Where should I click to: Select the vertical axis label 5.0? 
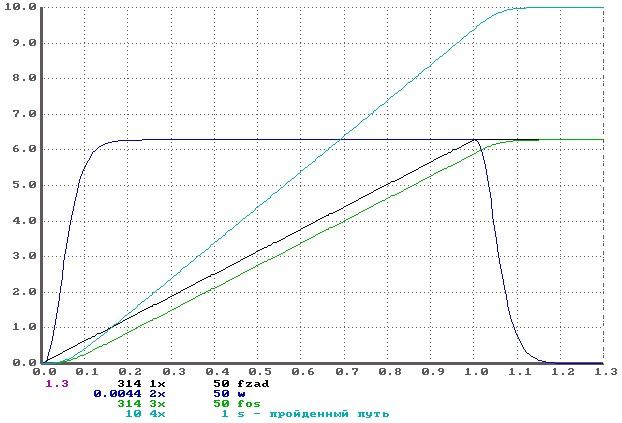click(24, 185)
